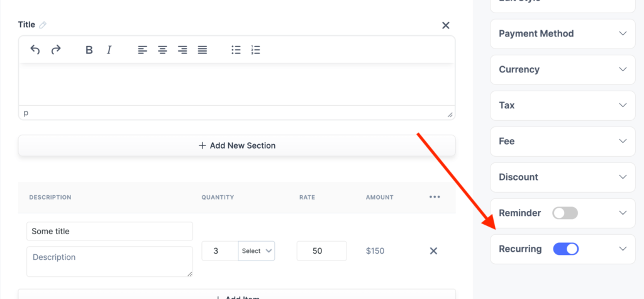Click the quantity field showing 3
The image size is (644, 299).
click(x=219, y=251)
